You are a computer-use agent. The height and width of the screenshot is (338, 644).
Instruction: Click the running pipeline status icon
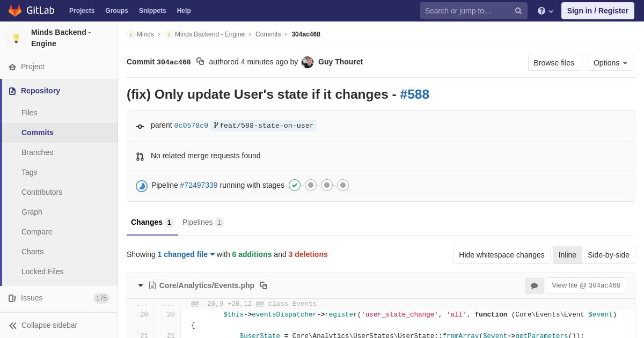[142, 186]
